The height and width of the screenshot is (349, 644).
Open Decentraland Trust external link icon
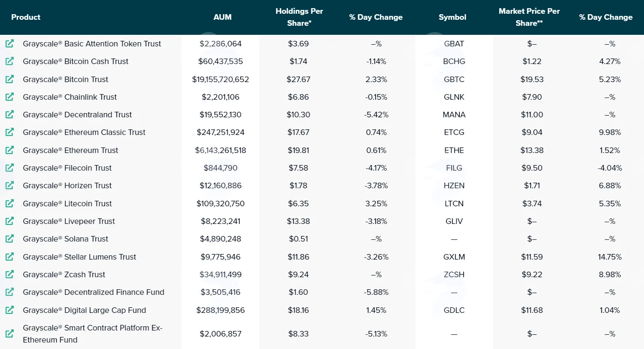tap(9, 114)
